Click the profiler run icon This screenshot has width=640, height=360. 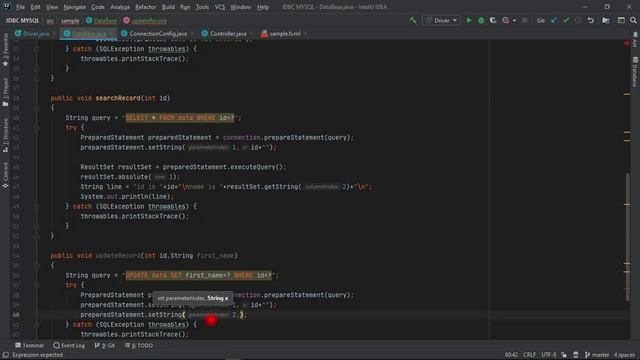pos(506,20)
